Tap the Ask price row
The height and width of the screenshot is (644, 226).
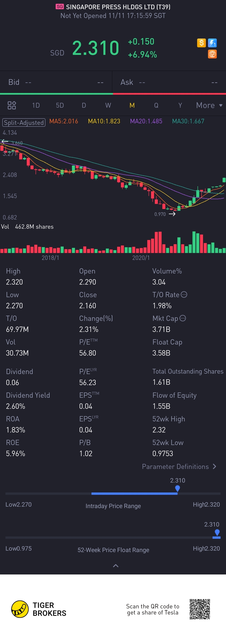(x=169, y=82)
